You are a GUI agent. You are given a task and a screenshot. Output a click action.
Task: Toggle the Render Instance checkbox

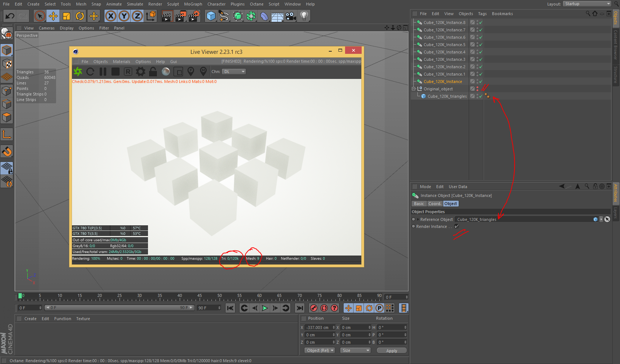coord(457,226)
